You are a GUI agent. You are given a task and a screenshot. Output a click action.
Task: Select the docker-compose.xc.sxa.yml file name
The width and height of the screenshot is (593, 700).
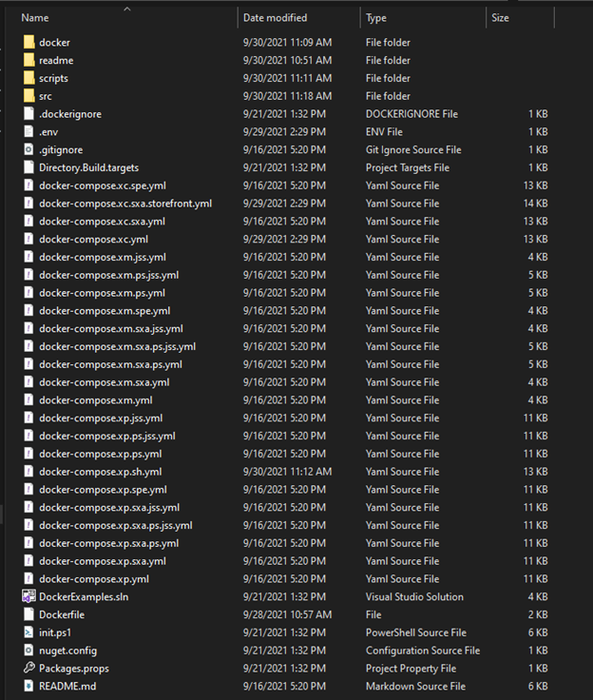103,222
